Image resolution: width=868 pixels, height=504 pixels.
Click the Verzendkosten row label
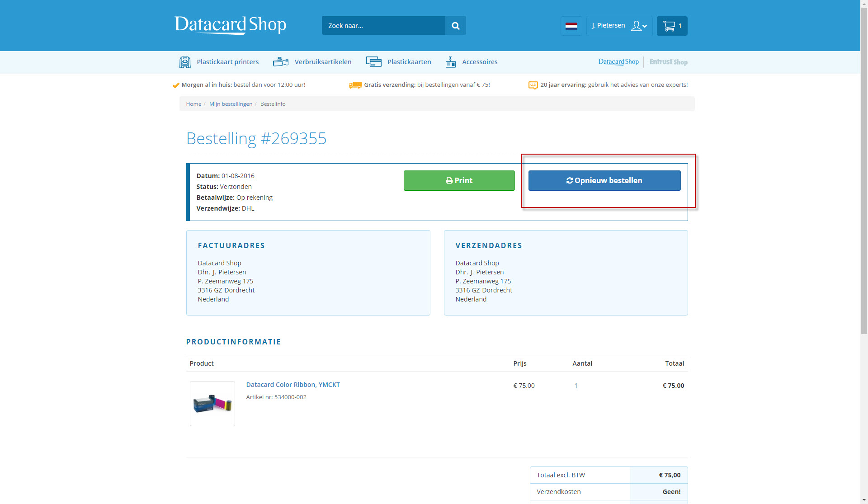click(x=559, y=492)
